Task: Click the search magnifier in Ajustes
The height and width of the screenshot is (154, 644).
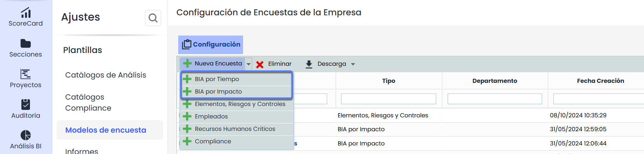Action: [153, 18]
